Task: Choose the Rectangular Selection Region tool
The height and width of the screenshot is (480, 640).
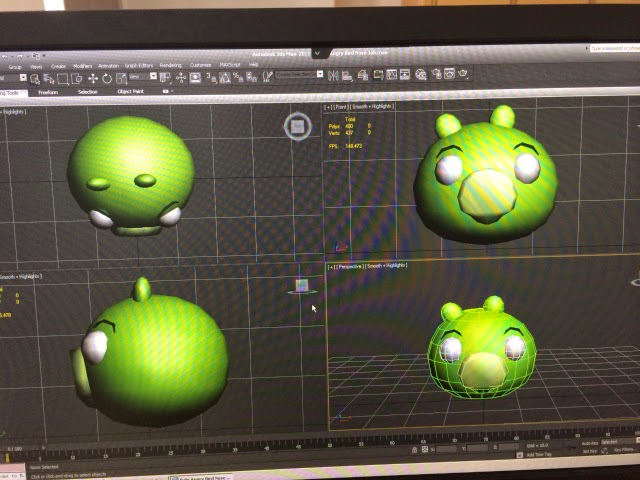Action: [x=62, y=78]
